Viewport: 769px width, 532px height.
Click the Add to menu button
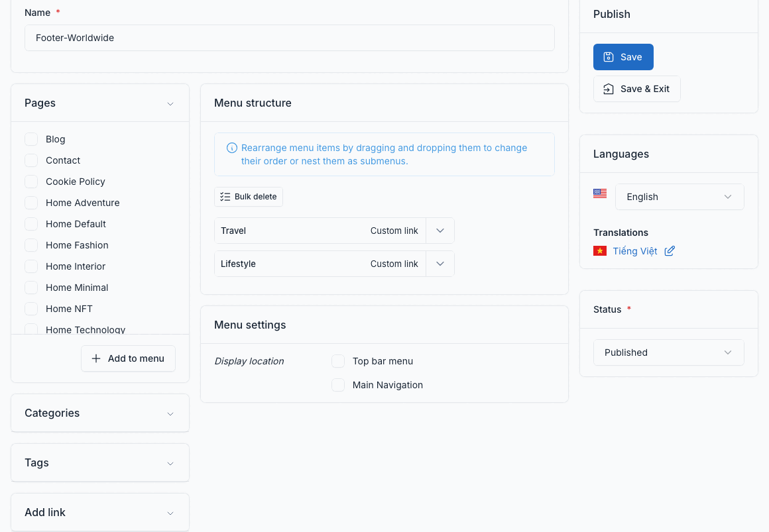coord(128,358)
